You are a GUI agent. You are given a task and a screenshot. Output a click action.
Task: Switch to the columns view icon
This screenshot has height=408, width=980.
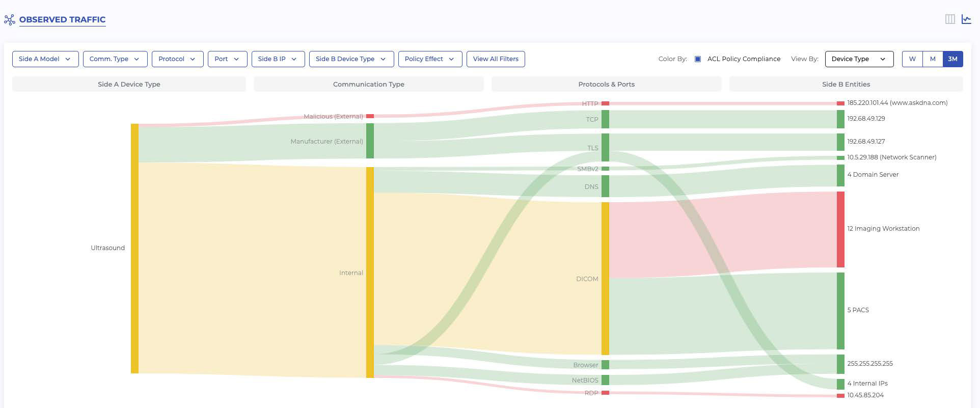[x=950, y=19]
